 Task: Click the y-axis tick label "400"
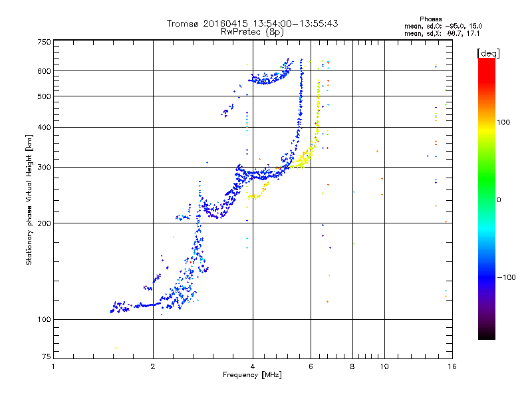[44, 127]
